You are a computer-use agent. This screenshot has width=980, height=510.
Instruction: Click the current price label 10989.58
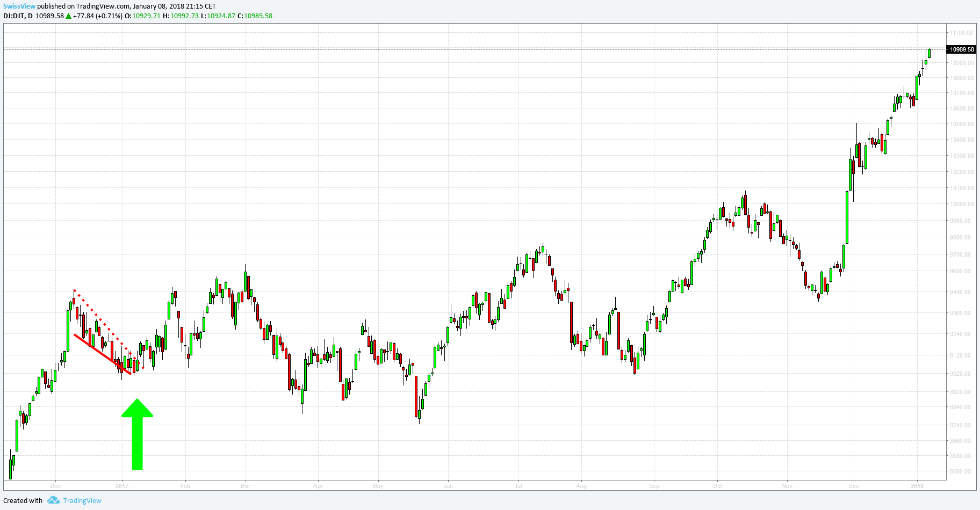(961, 49)
